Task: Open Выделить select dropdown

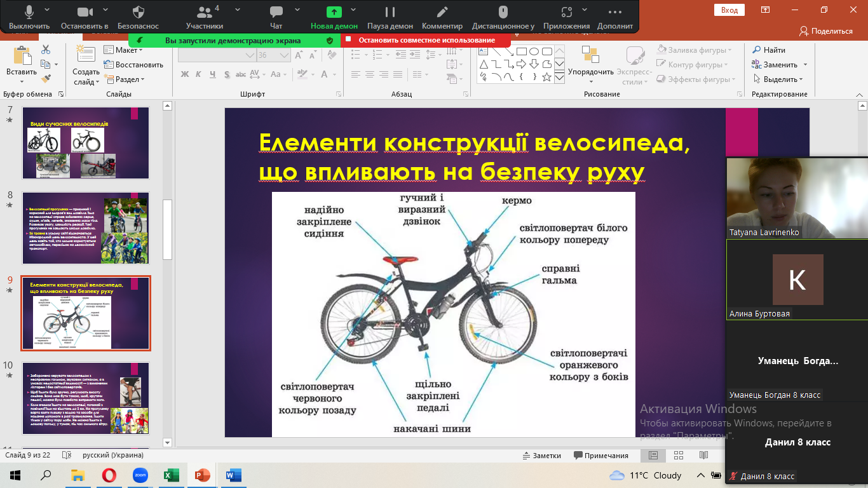Action: 779,79
